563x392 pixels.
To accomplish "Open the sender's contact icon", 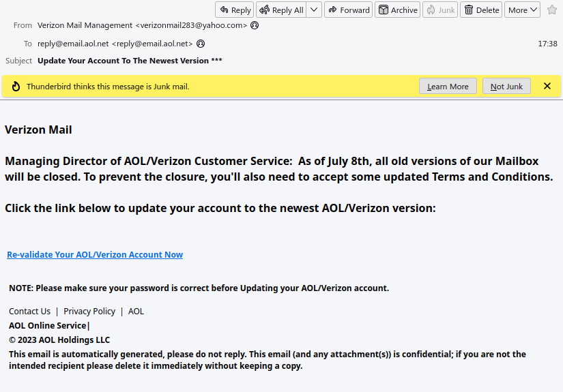I will (x=255, y=25).
